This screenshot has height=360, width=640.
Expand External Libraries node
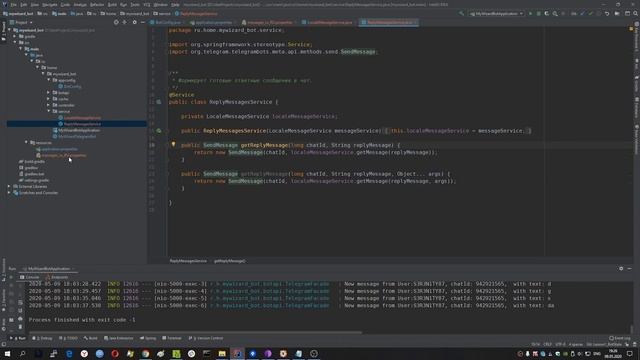pos(9,186)
